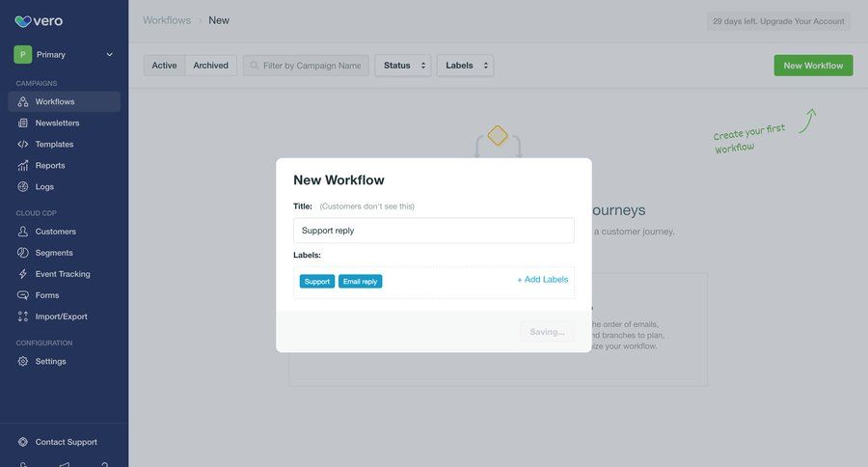Click the 'Labels:' caption in the dialog
Screen dimensions: 868x467
[x=308, y=255]
